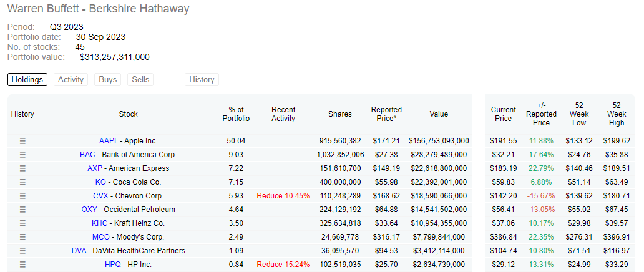The height and width of the screenshot is (272, 644).
Task: Sort by 52 Week High column header
Action: coord(617,114)
